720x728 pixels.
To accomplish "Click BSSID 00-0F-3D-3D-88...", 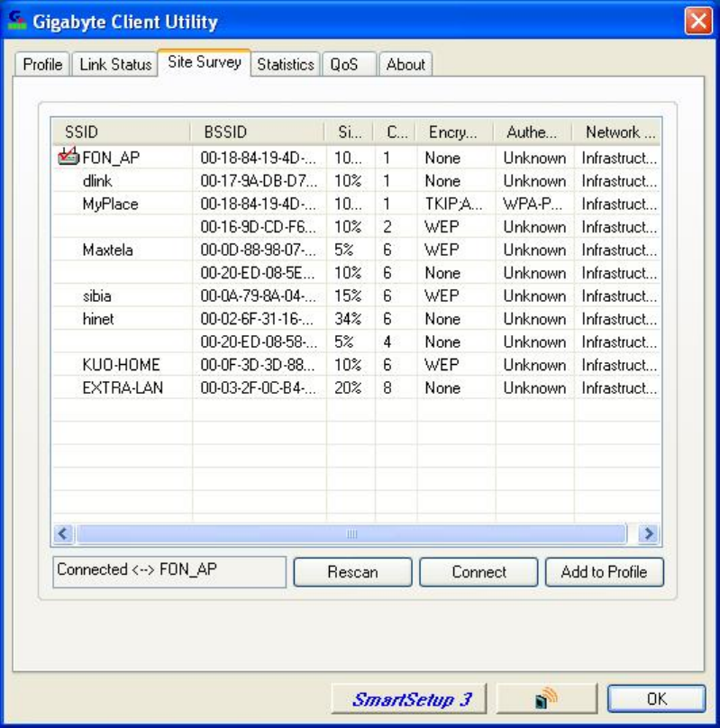I will point(258,365).
